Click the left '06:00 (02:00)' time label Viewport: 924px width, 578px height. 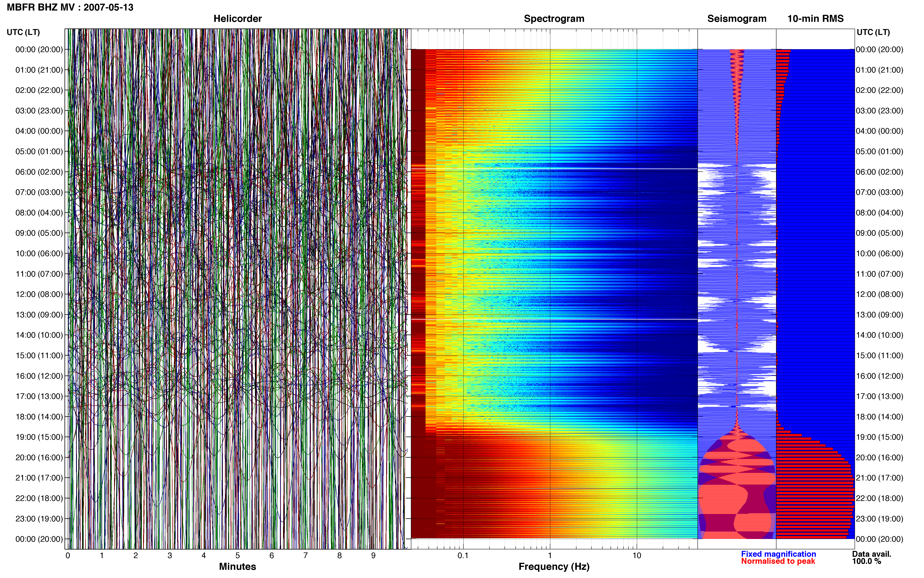pos(39,172)
